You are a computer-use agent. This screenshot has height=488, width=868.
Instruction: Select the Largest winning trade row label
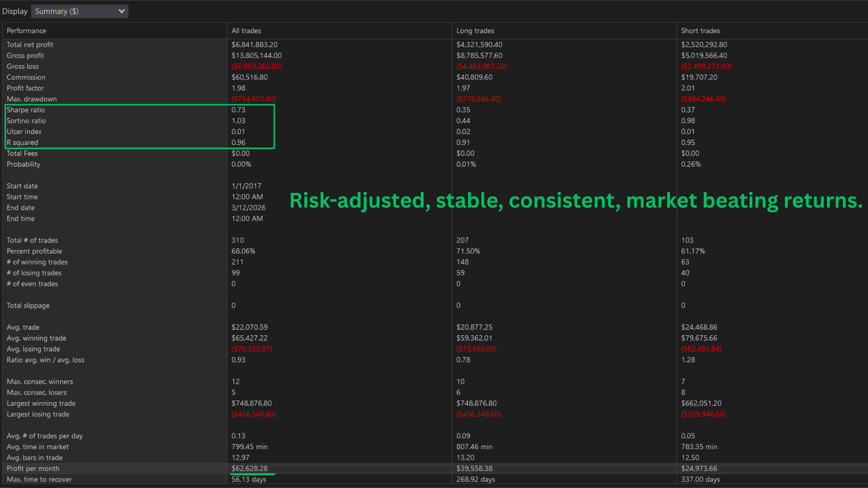point(41,403)
